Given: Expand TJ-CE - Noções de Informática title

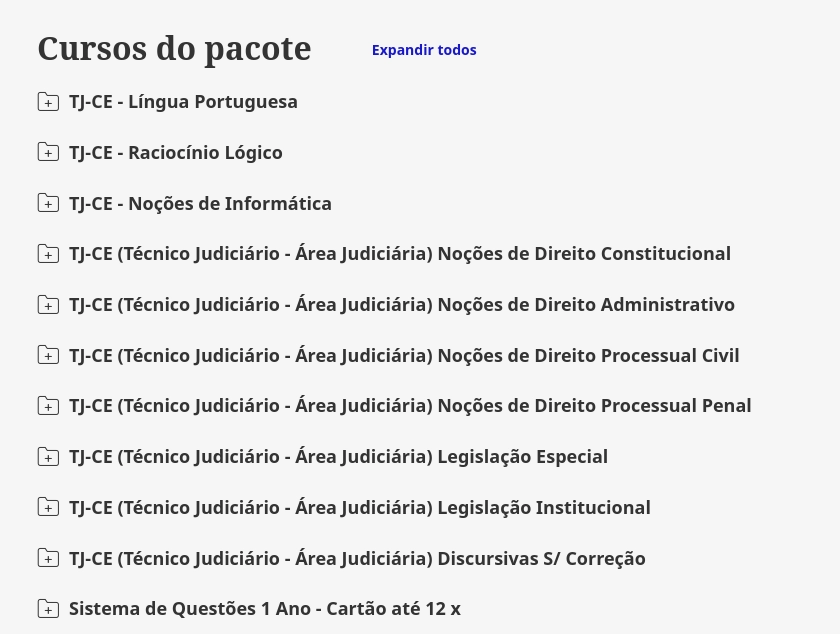Looking at the screenshot, I should pyautogui.click(x=200, y=204).
